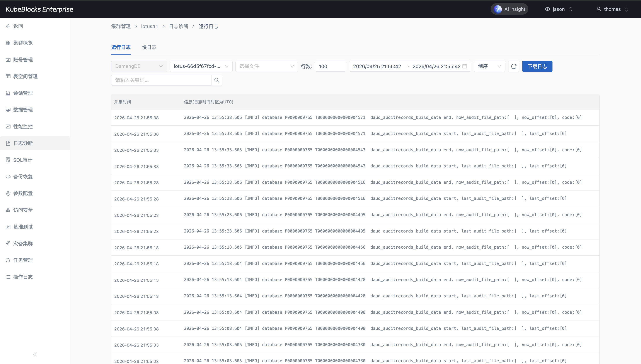This screenshot has height=364, width=641.
Task: Open the AI Insight assistant
Action: 509,9
